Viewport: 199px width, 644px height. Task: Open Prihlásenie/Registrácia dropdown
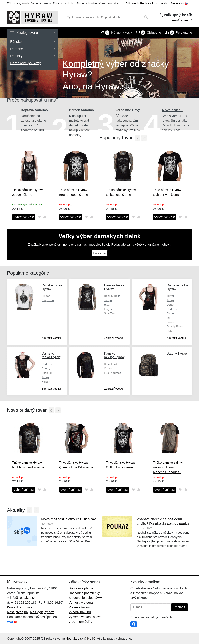[141, 4]
